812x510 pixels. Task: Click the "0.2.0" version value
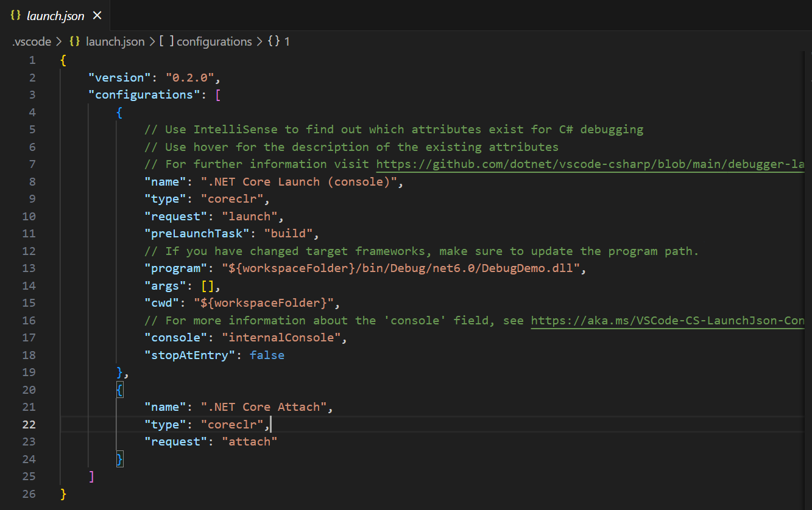point(189,77)
